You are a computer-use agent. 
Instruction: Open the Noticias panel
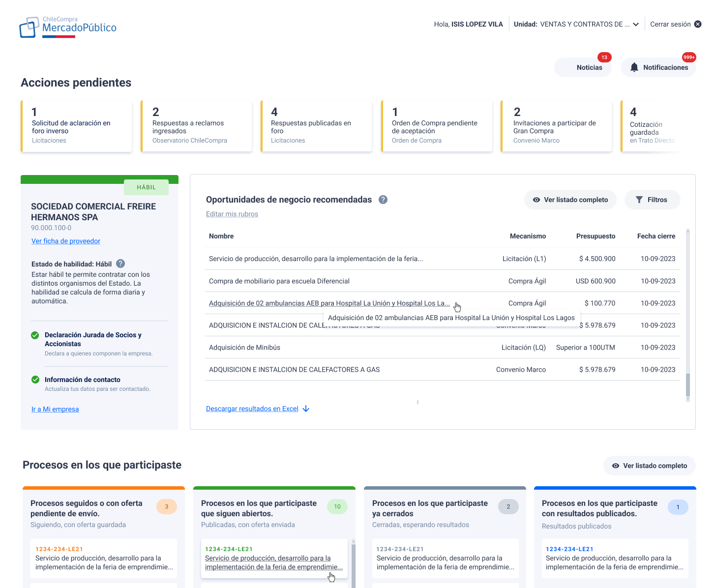click(590, 67)
